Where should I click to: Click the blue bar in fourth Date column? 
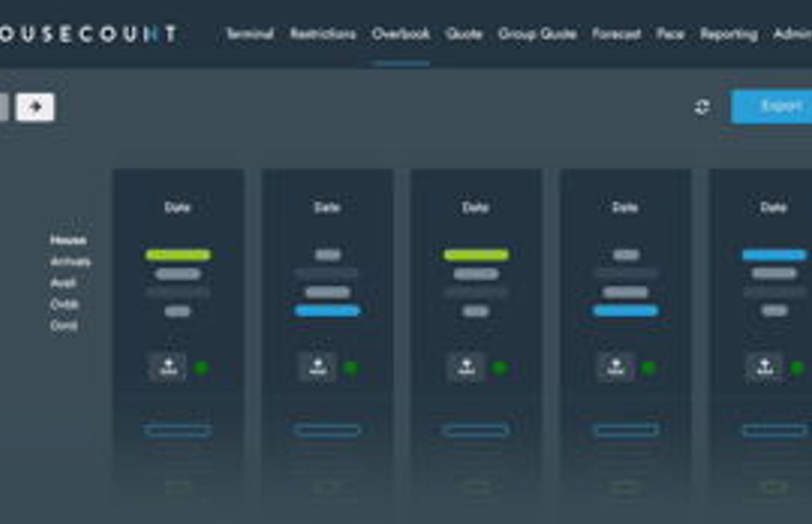pos(625,310)
